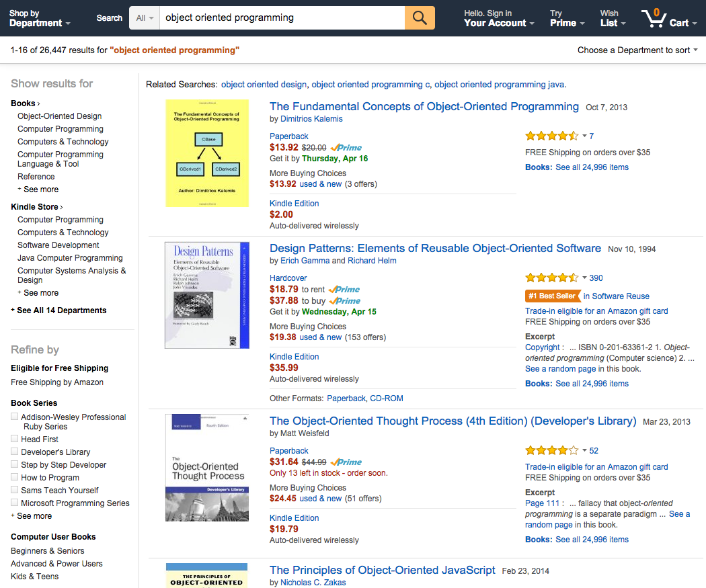Open the Try Prime dropdown
The width and height of the screenshot is (706, 588).
point(567,18)
